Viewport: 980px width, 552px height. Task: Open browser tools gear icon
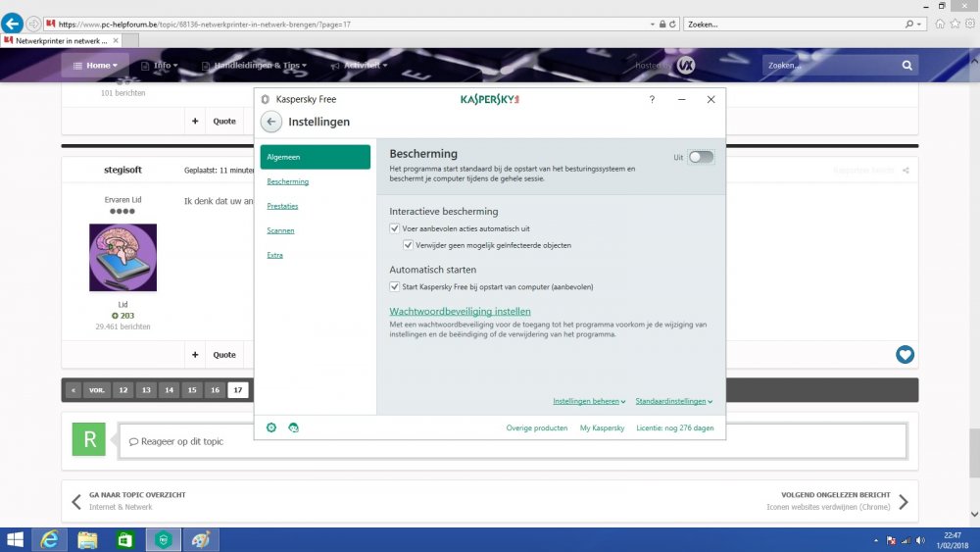pos(970,24)
